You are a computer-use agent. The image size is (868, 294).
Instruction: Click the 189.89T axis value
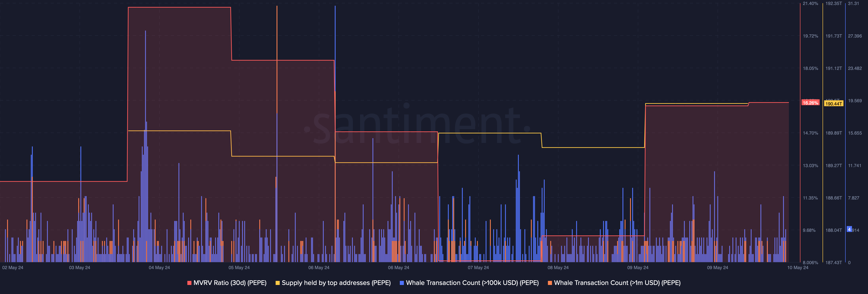[x=834, y=133]
